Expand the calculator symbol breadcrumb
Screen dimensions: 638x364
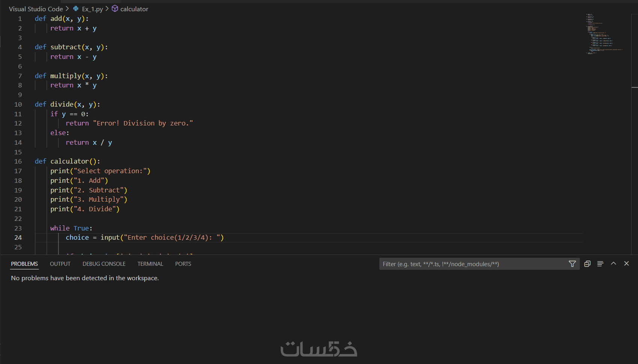(134, 9)
